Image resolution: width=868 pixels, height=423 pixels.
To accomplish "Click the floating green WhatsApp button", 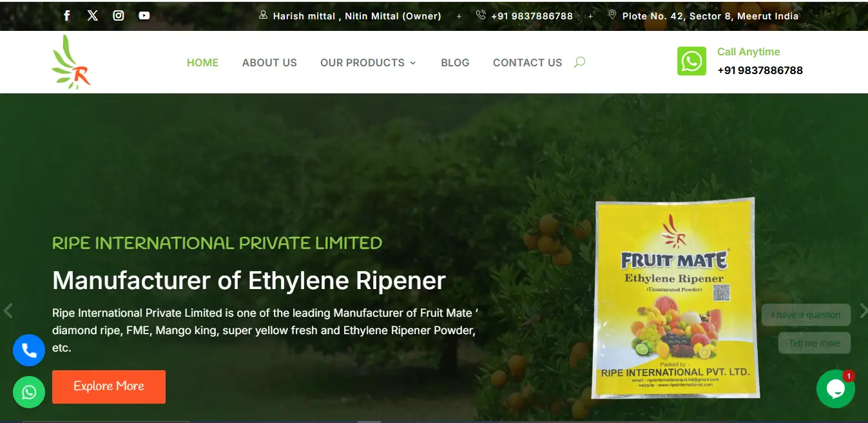I will (x=29, y=392).
